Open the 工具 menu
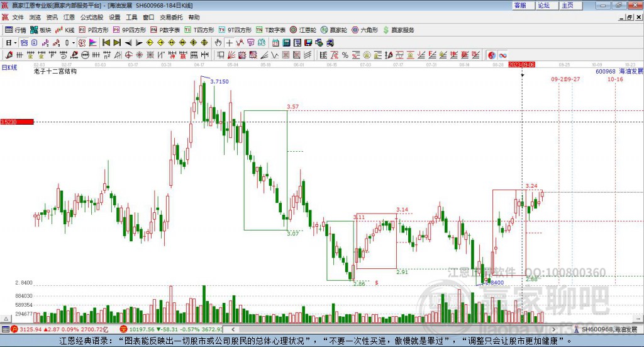The image size is (644, 347). click(131, 17)
